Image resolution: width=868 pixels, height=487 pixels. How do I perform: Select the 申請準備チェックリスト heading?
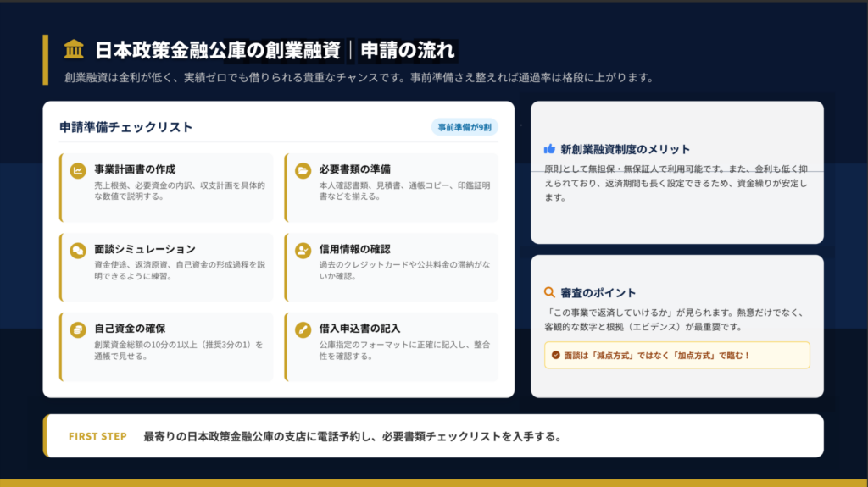tap(126, 127)
